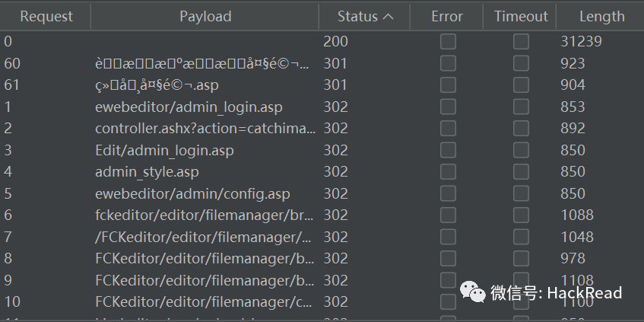Toggle the Error checkbox for request 0
Viewport: 644px width, 322px height.
(x=448, y=42)
